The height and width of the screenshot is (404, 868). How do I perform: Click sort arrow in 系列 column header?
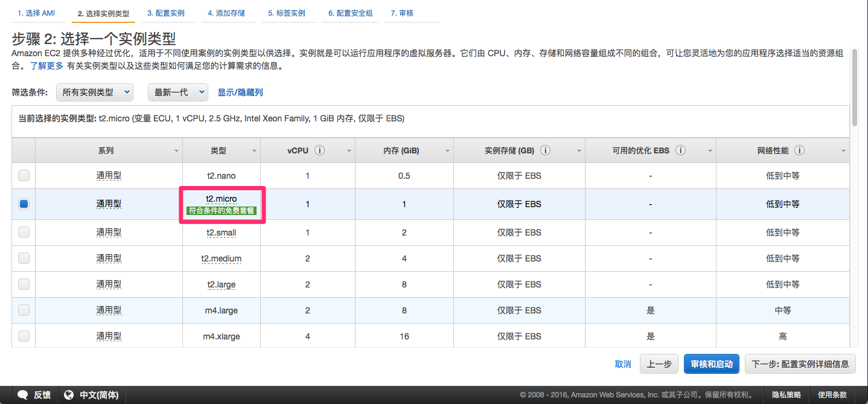pyautogui.click(x=176, y=151)
